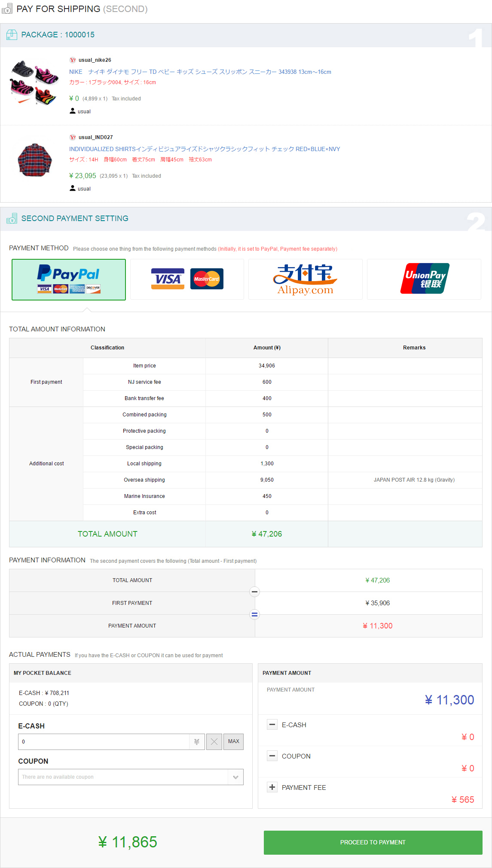The width and height of the screenshot is (492, 868).
Task: Select Alipay.com as payment method
Action: coord(305,279)
